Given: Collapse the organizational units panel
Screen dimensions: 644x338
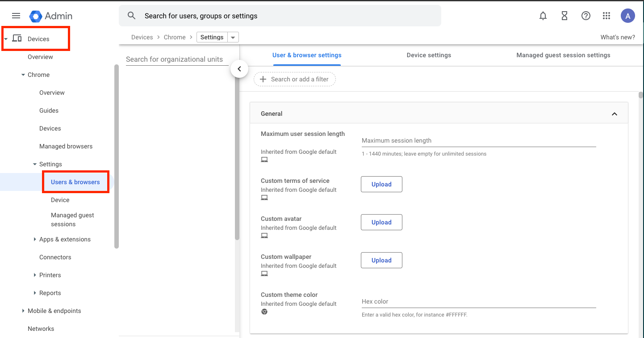Looking at the screenshot, I should click(239, 69).
